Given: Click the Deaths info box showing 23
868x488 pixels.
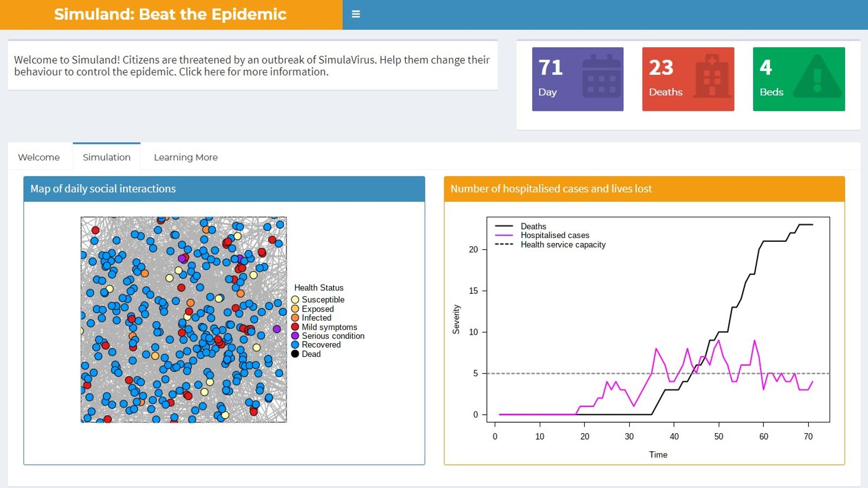Looking at the screenshot, I should tap(688, 78).
